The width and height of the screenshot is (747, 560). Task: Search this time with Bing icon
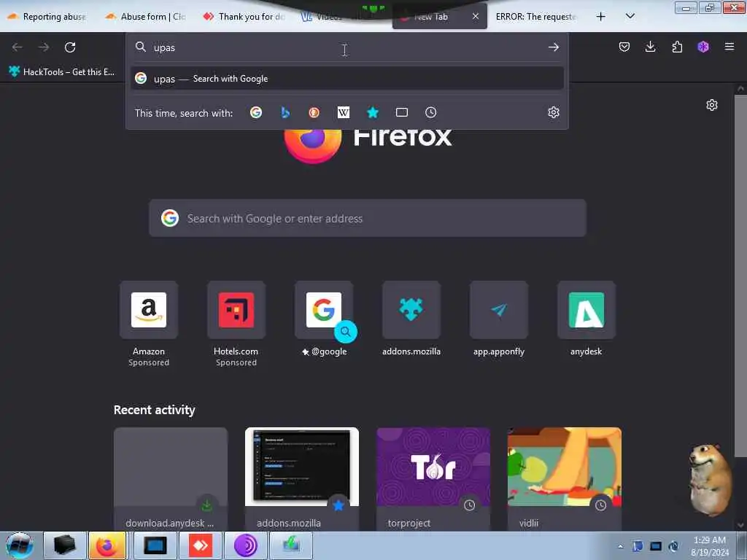(285, 112)
